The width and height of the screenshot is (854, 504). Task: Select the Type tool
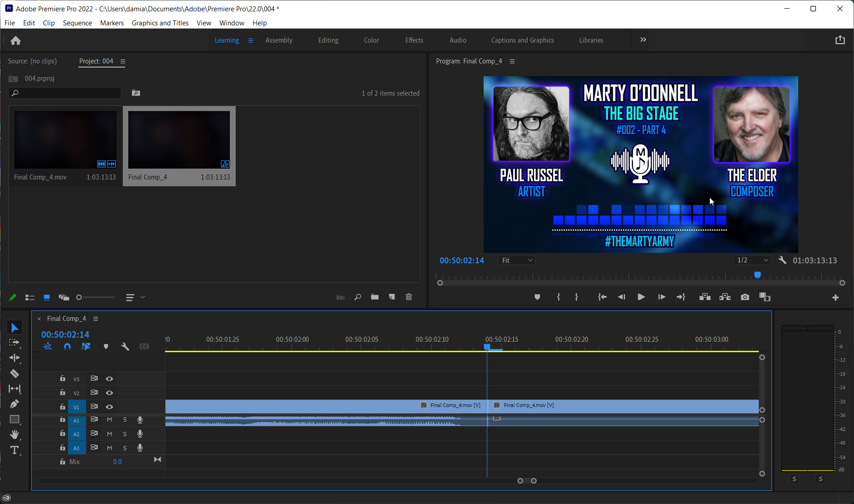[x=15, y=450]
